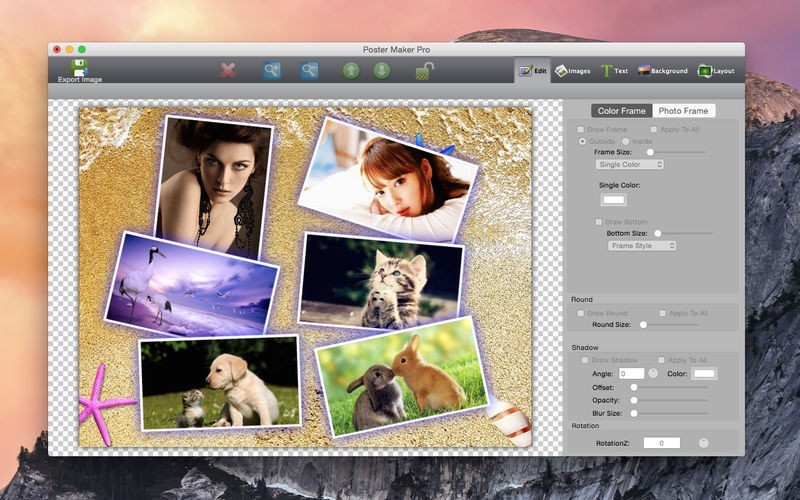Open the Text tab in toolbar
This screenshot has width=800, height=500.
614,71
